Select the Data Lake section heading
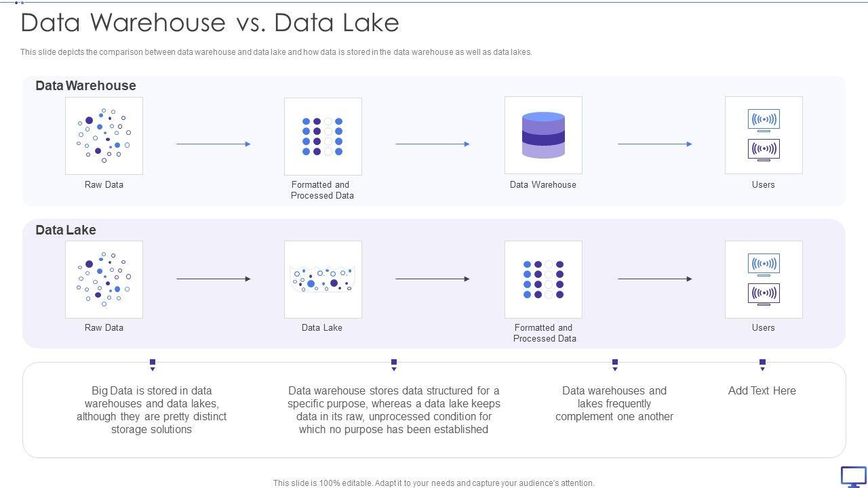This screenshot has height=488, width=868. 66,230
